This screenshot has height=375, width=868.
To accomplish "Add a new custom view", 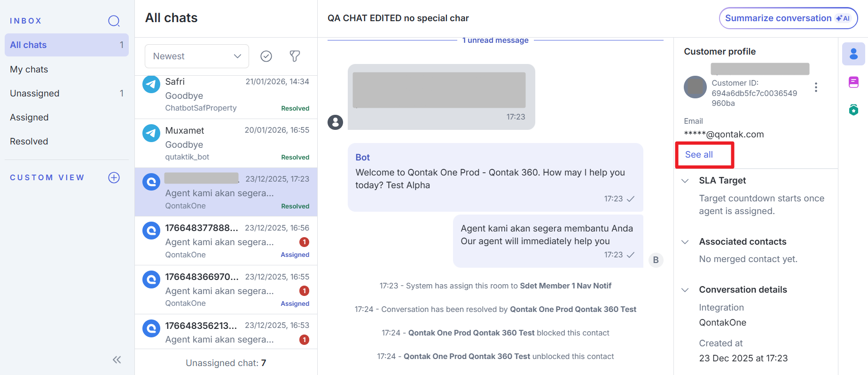I will click(114, 177).
